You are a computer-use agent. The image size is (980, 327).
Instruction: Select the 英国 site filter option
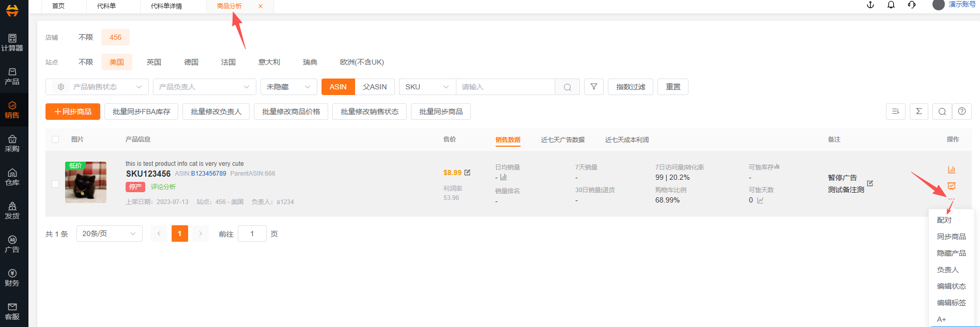coord(154,62)
